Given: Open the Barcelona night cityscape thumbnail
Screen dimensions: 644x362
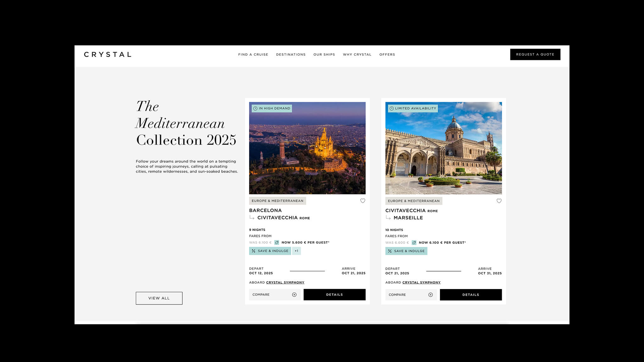Looking at the screenshot, I should 307,148.
